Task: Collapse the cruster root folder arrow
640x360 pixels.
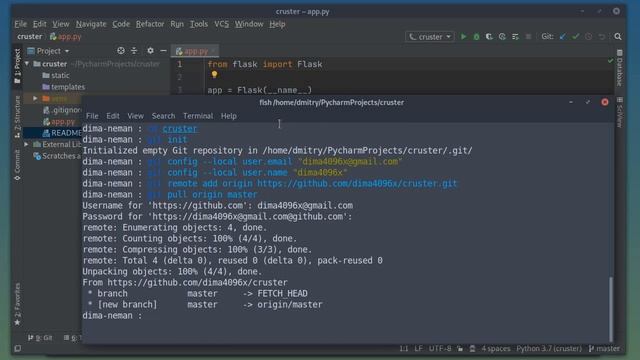Action: [x=27, y=64]
